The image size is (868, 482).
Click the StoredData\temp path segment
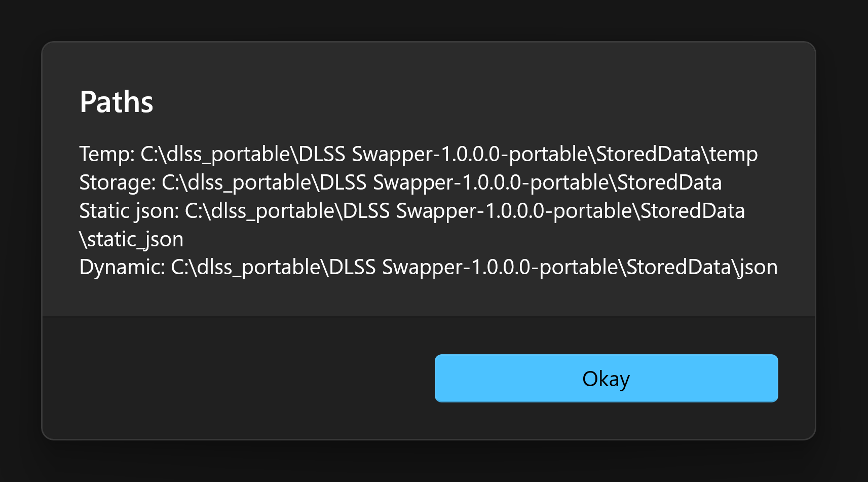tap(673, 154)
